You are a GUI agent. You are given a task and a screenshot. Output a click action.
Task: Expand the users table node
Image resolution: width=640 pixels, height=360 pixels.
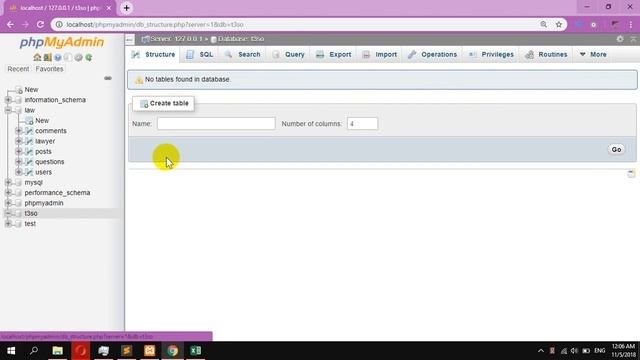click(18, 172)
